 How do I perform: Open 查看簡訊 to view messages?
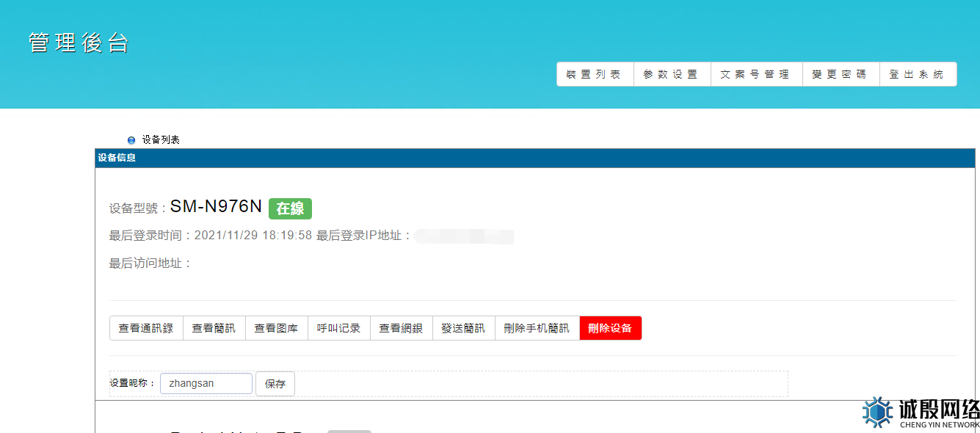coord(214,328)
